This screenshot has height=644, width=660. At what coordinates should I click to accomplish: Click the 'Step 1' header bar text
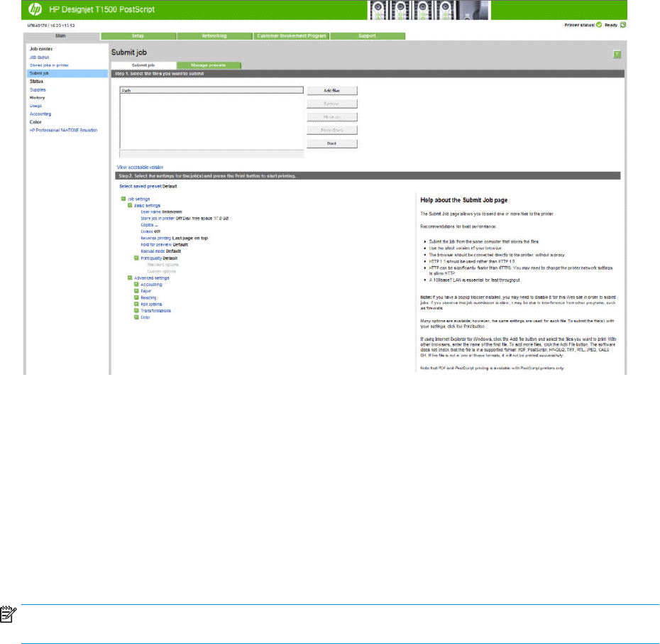(160, 74)
